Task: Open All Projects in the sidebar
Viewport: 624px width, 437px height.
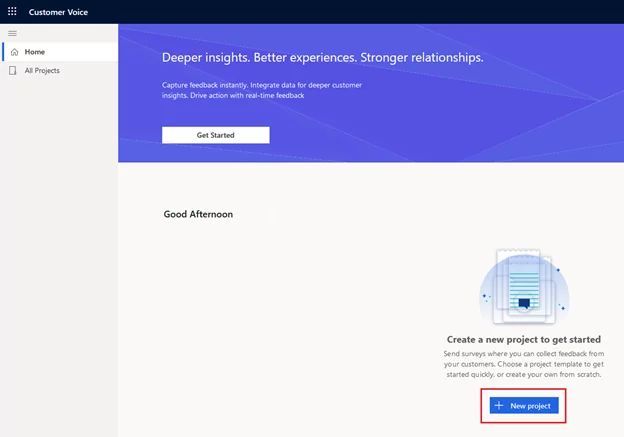Action: click(x=60, y=70)
